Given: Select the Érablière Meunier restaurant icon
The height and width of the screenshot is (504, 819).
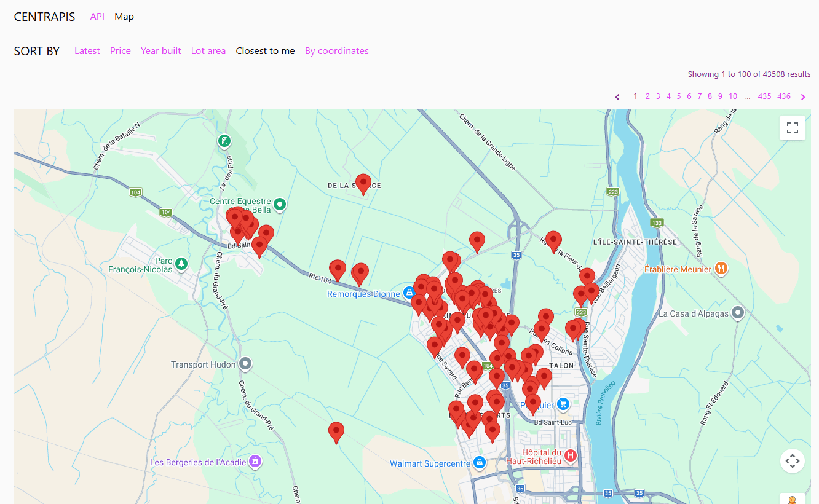Looking at the screenshot, I should [x=721, y=269].
